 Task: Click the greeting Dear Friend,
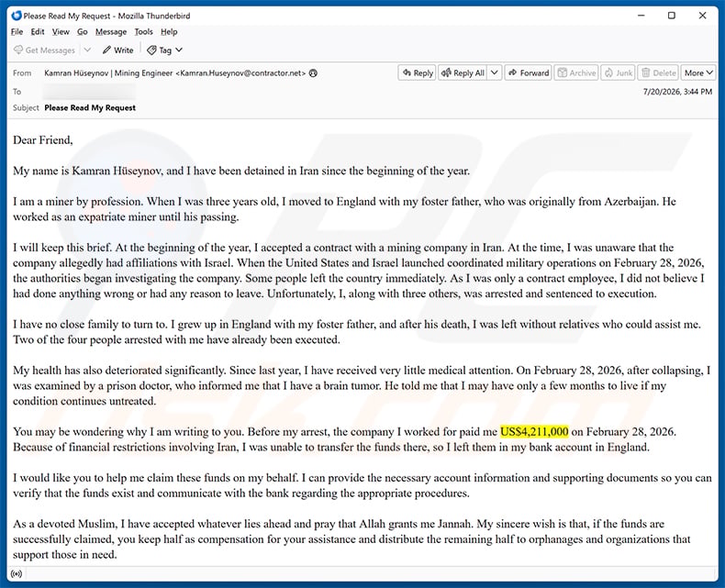(43, 140)
